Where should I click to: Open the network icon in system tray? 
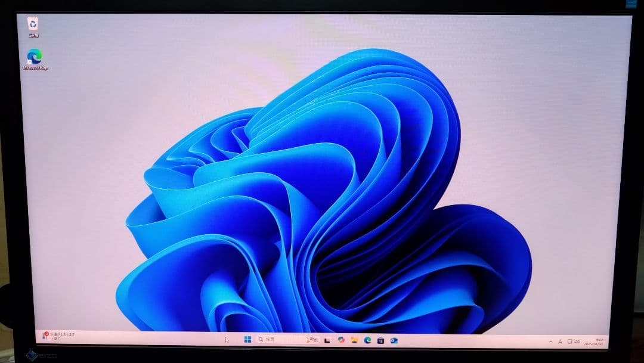click(569, 341)
